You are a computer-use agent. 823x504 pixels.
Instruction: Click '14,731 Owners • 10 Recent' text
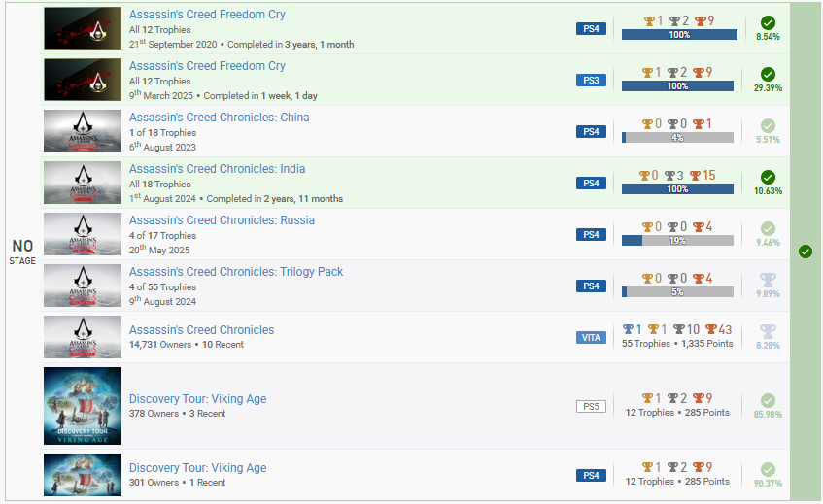pyautogui.click(x=187, y=345)
